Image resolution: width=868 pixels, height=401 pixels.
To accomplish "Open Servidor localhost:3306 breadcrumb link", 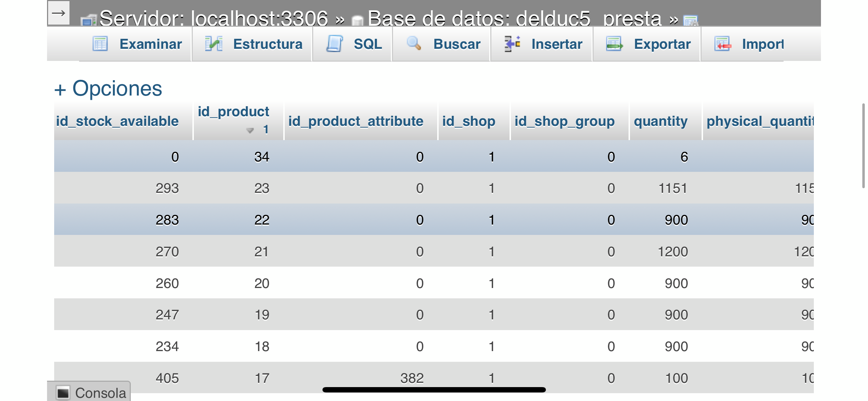I will tap(213, 19).
